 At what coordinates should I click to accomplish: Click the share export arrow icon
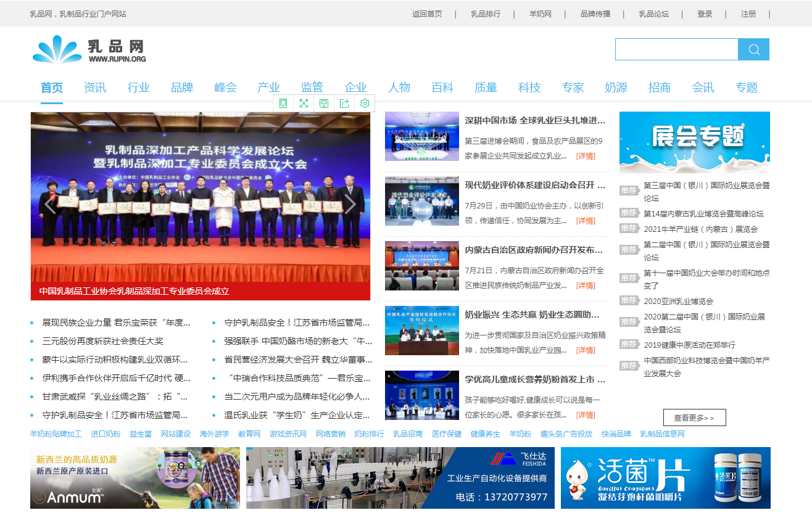(x=344, y=103)
